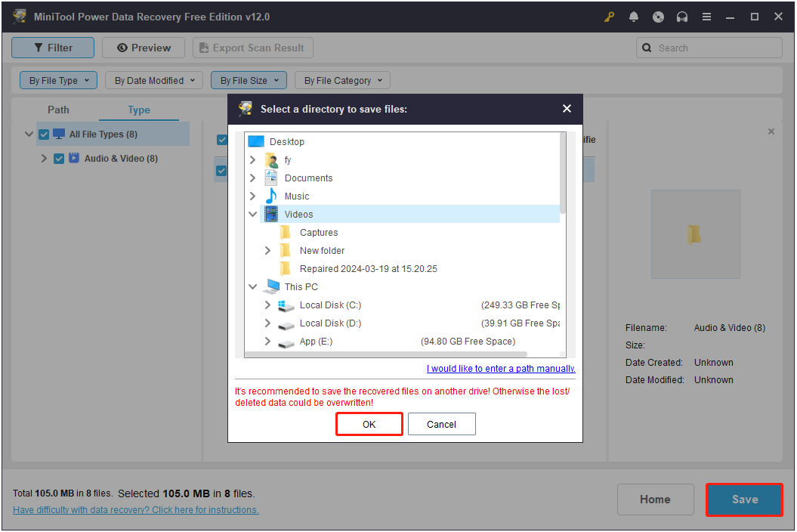The width and height of the screenshot is (797, 532).
Task: Open the data recovery instructions link
Action: (136, 509)
